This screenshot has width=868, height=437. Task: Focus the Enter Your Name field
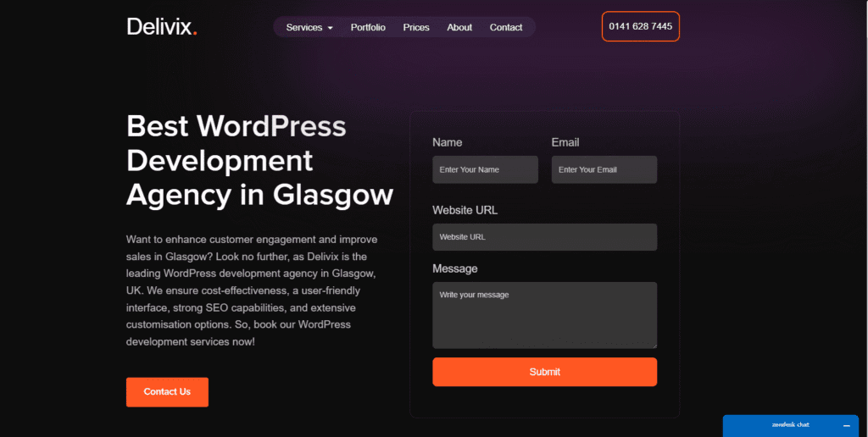point(485,169)
